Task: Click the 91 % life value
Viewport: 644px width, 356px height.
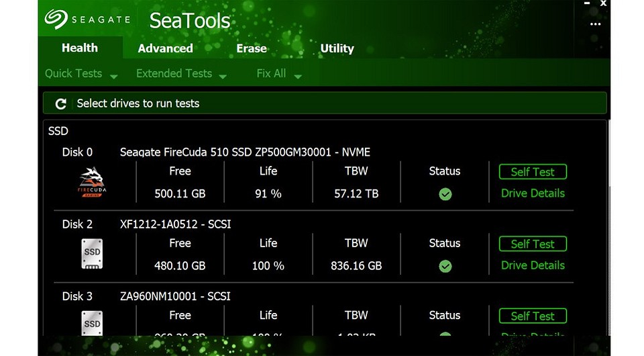Action: coord(268,193)
